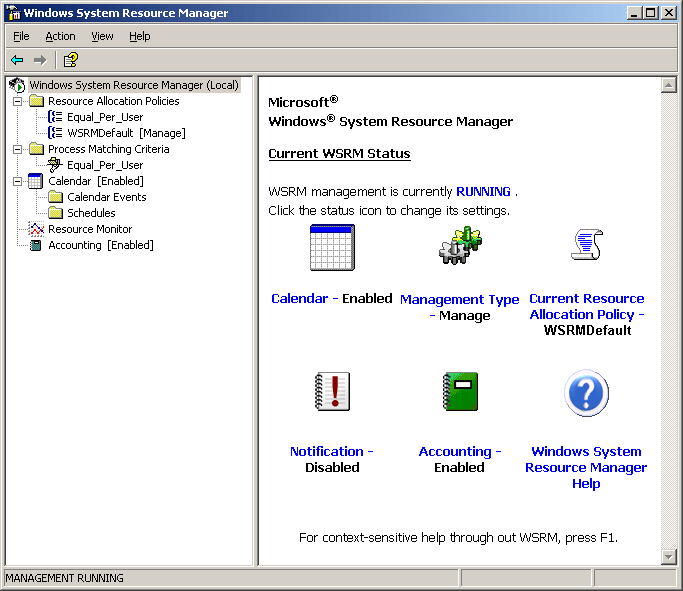Click the blue question mark Help icon
683x591 pixels.
586,393
